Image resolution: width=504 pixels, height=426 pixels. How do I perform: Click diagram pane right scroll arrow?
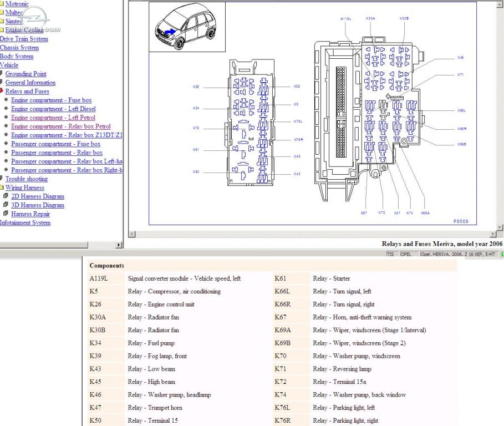pyautogui.click(x=493, y=234)
